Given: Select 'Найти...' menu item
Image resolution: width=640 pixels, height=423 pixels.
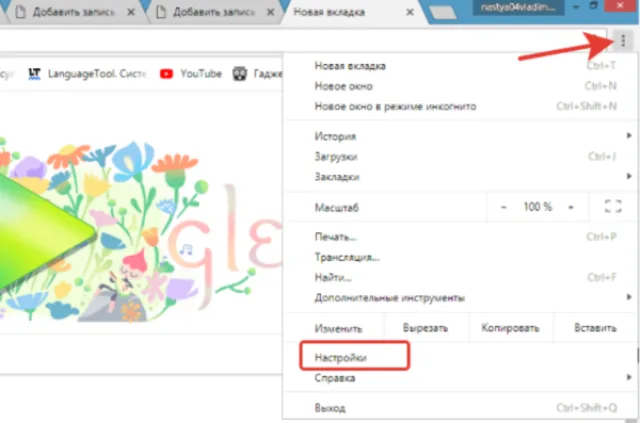Looking at the screenshot, I should tap(459, 278).
